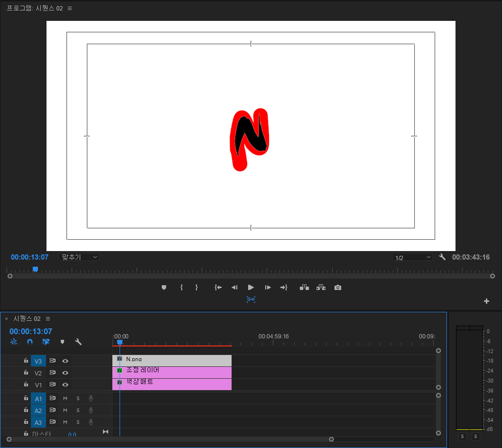Viewport: 502px width, 448px height.
Task: Click program timecode 00:00:13:07
Action: pyautogui.click(x=29, y=257)
